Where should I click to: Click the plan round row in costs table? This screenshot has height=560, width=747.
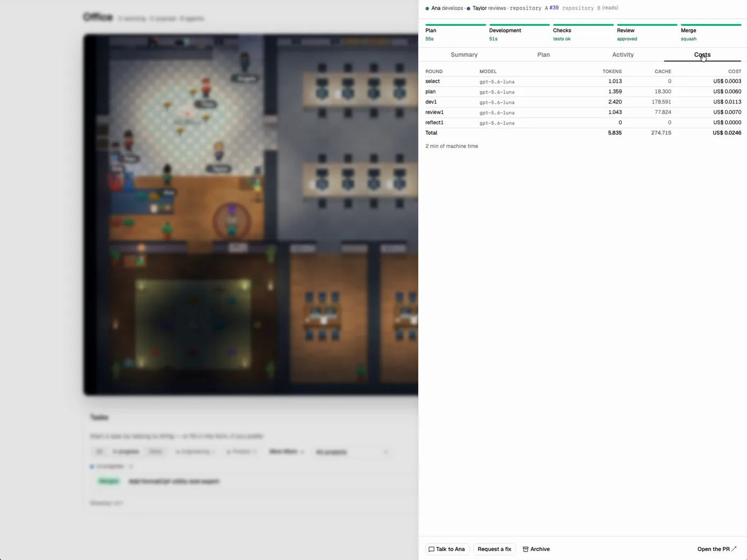click(583, 92)
